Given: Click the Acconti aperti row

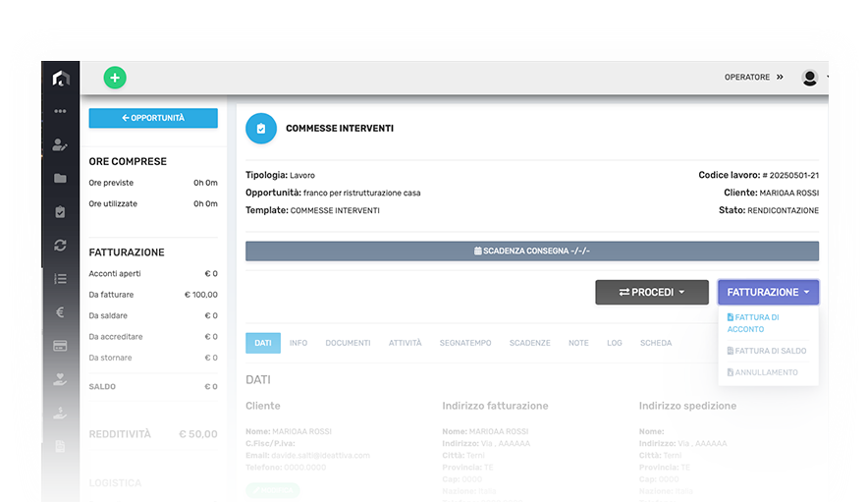Looking at the screenshot, I should 153,274.
